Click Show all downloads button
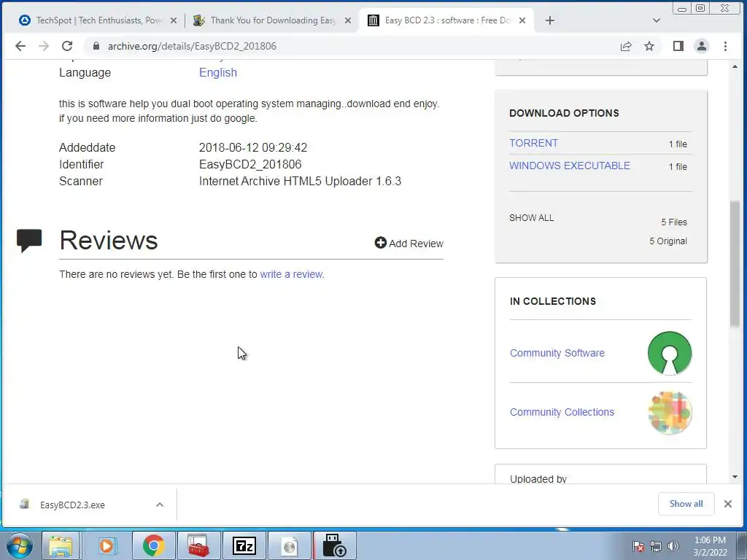The height and width of the screenshot is (560, 747). coord(686,504)
